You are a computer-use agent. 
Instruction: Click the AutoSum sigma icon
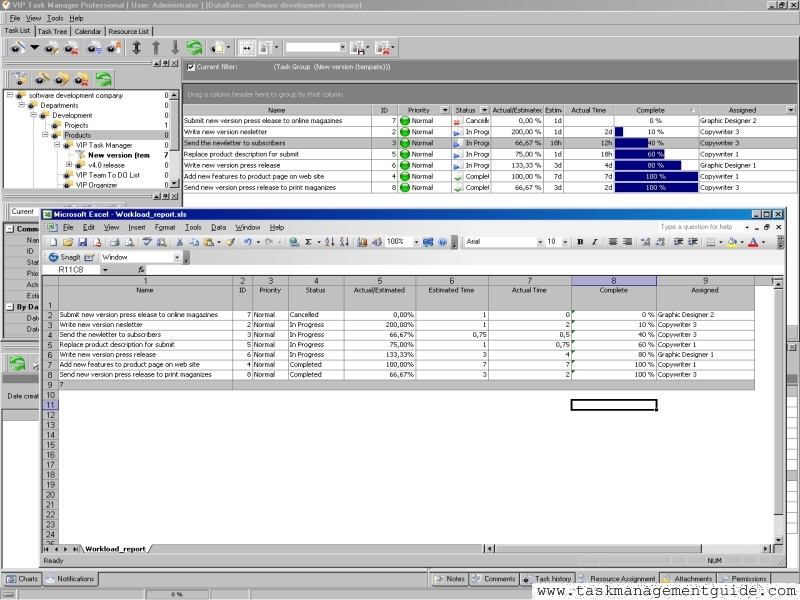(309, 242)
